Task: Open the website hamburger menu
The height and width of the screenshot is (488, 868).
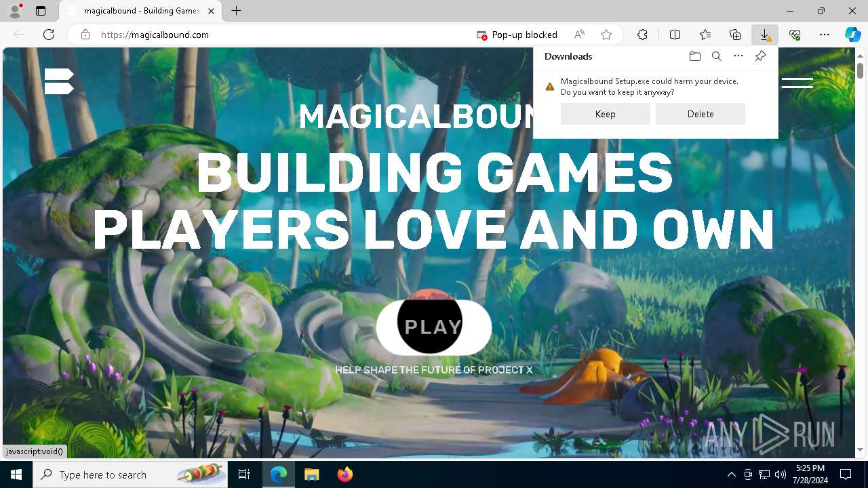Action: (797, 83)
